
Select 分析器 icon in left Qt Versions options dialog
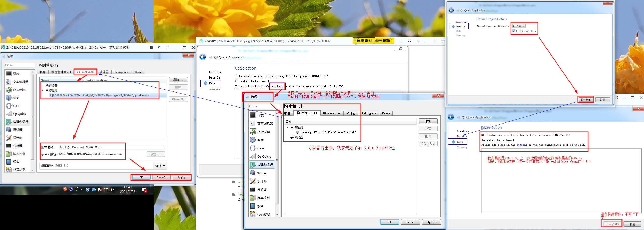coord(9,146)
